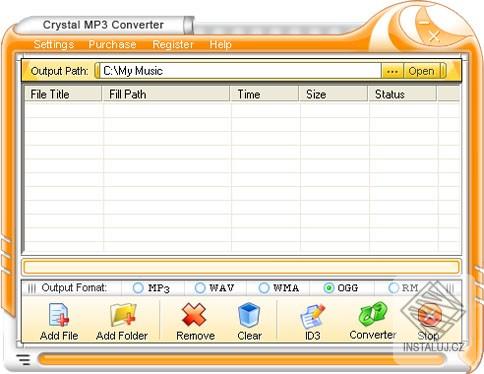Close the converter with the X icon
The image size is (484, 374).
(434, 36)
